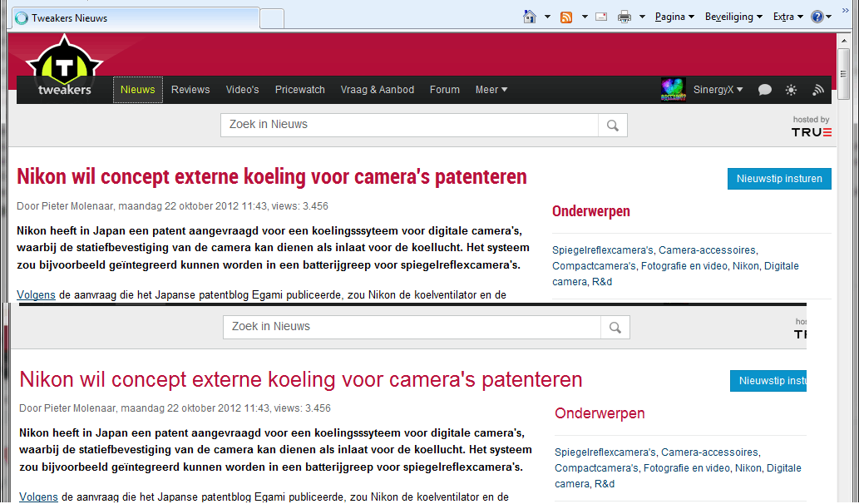859x504 pixels.
Task: Open the speech bubble messages icon on Tweakers
Action: click(764, 89)
